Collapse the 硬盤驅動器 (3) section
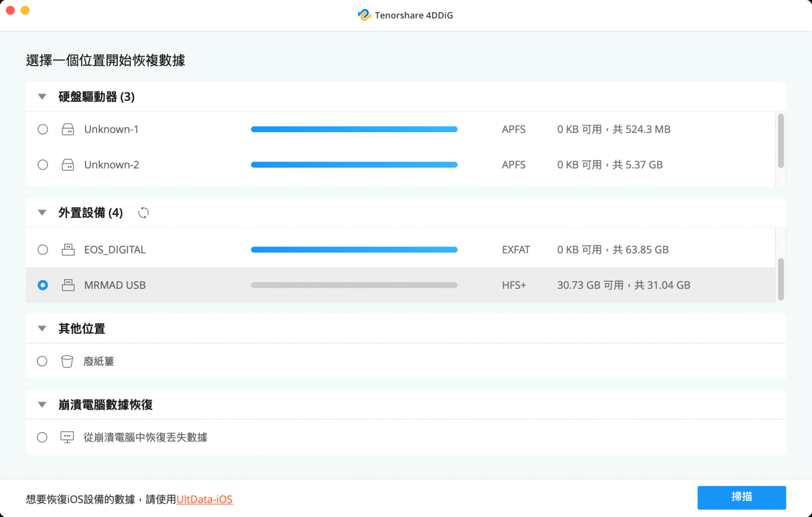Screen dimensions: 812x517 pyautogui.click(x=42, y=97)
